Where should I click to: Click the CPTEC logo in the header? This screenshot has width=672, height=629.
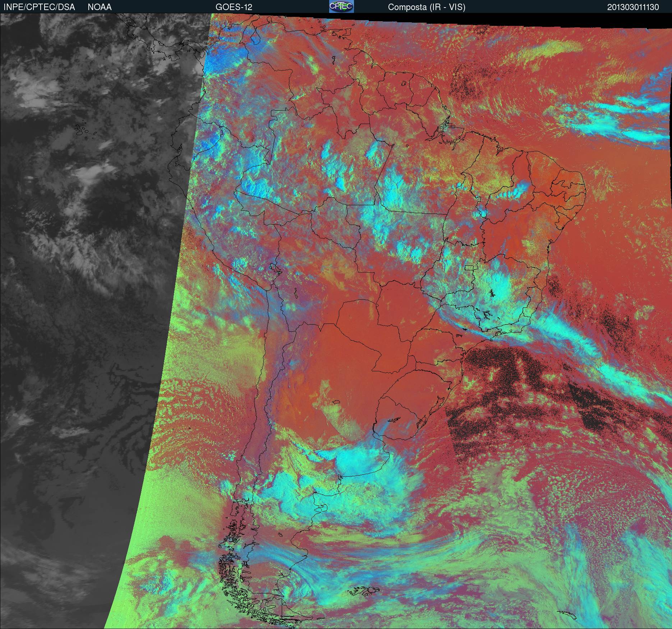pyautogui.click(x=341, y=6)
